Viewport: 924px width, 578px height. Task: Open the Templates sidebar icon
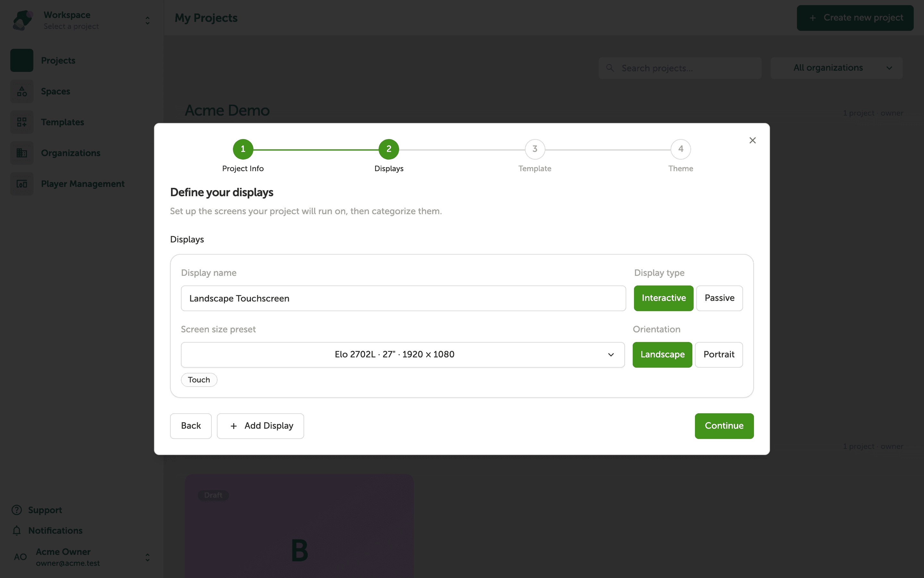pyautogui.click(x=22, y=122)
